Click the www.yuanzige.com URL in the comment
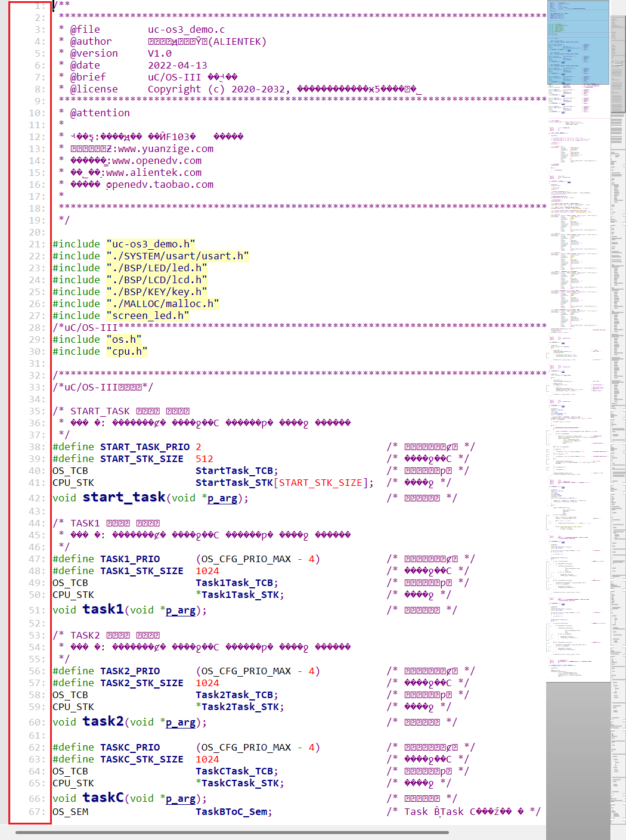626x840 pixels. point(166,148)
